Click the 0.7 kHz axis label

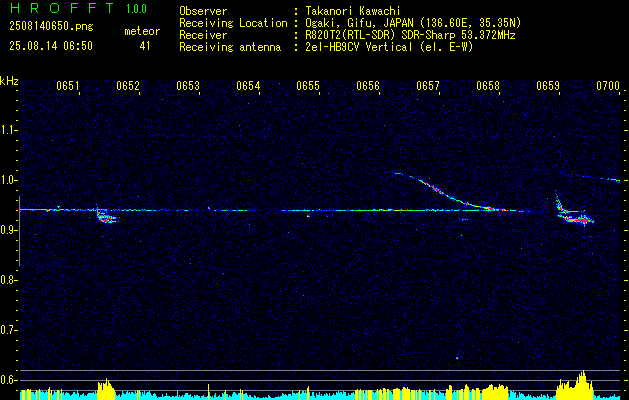point(8,330)
